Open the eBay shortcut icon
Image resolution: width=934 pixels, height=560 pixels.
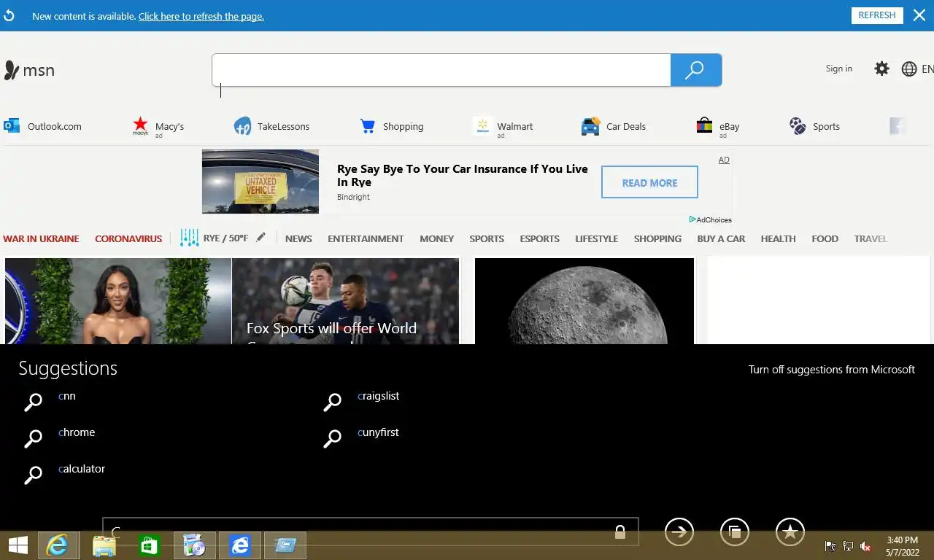(704, 126)
